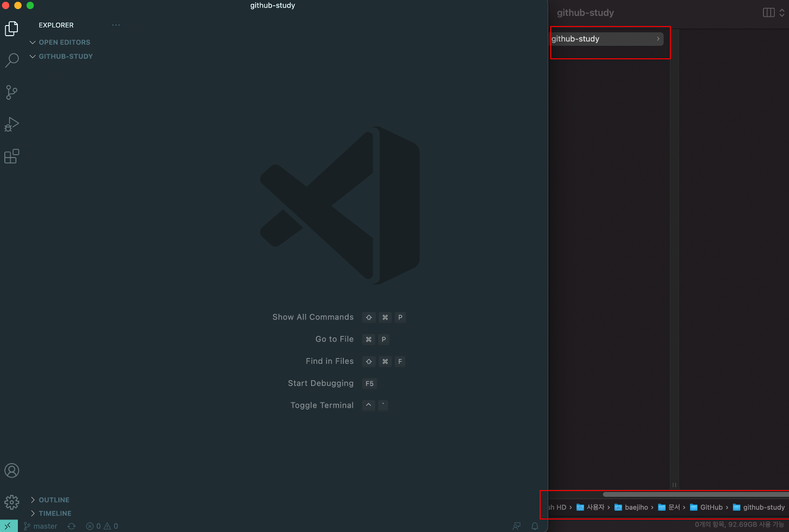Click the feedback icon in status bar
The image size is (789, 532).
point(517,526)
